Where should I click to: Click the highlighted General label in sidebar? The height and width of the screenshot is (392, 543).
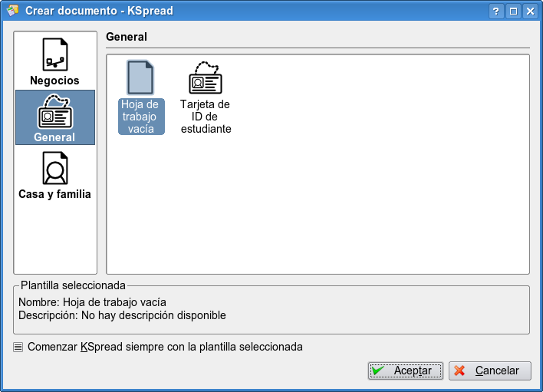coord(54,137)
